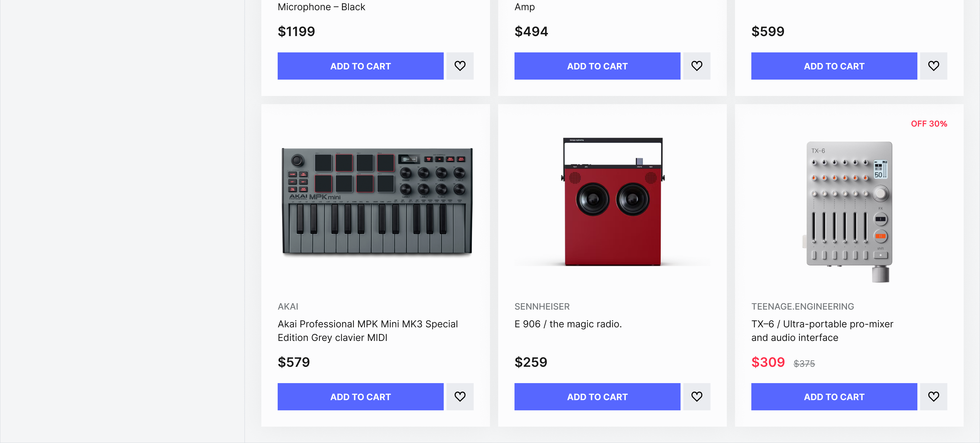Click the heart icon for the $494 amp
Viewport: 980px width, 443px height.
coord(696,66)
